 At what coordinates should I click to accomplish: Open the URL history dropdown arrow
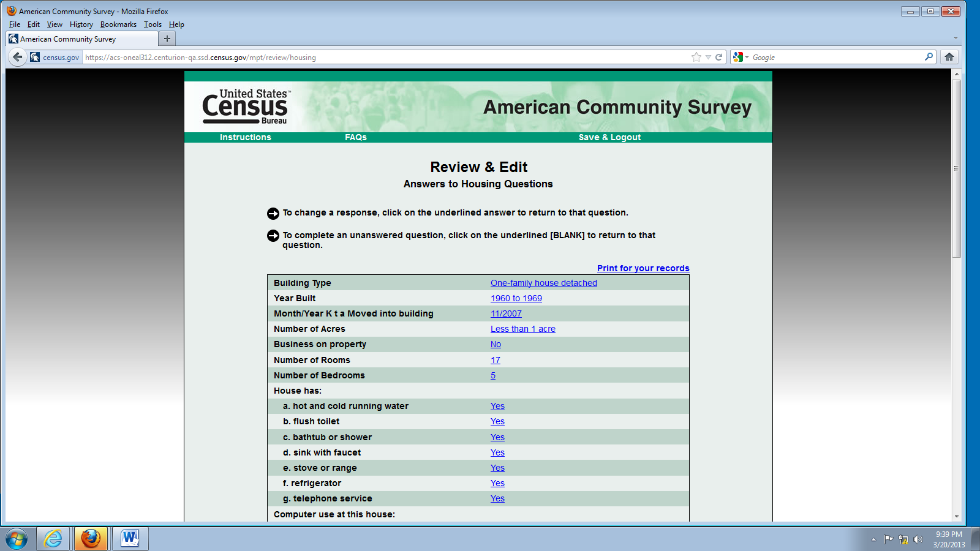point(708,57)
